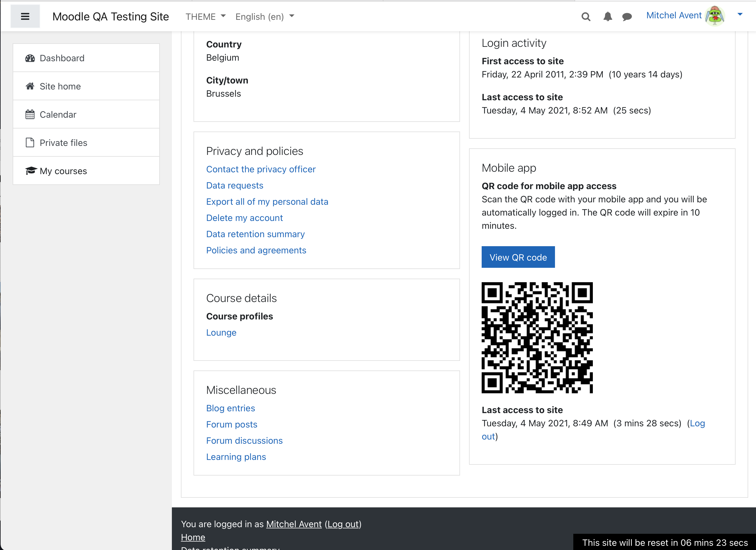Open the search magnifier icon
Screen dimensions: 756x550
tap(586, 17)
